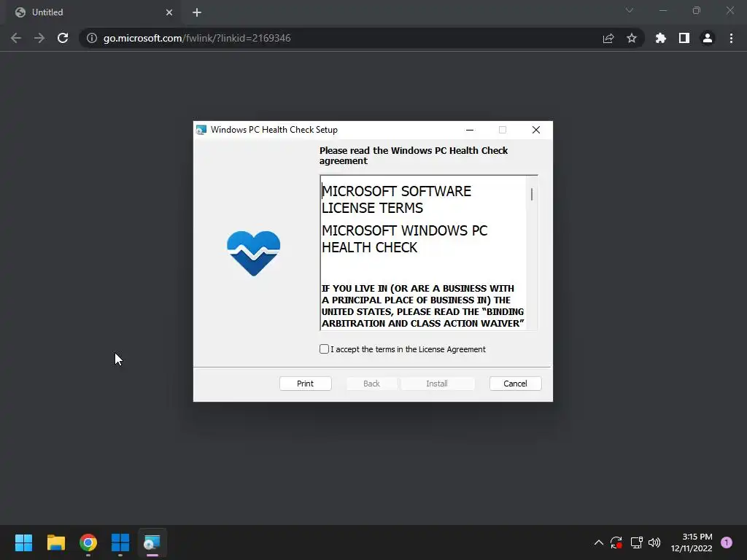
Task: Open File Explorer from taskbar
Action: pos(55,542)
